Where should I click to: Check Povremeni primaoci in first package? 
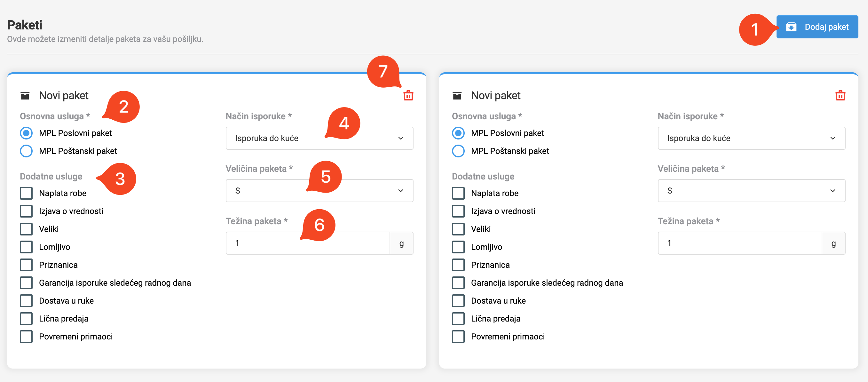(x=26, y=337)
